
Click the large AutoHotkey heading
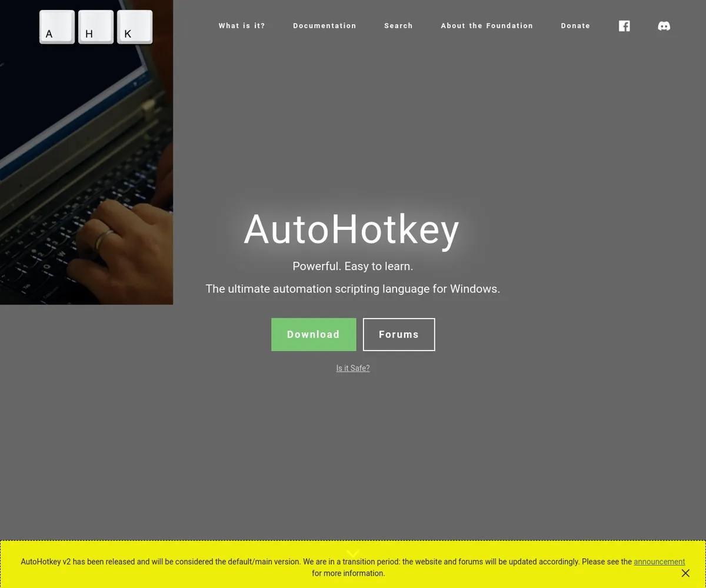pyautogui.click(x=352, y=229)
